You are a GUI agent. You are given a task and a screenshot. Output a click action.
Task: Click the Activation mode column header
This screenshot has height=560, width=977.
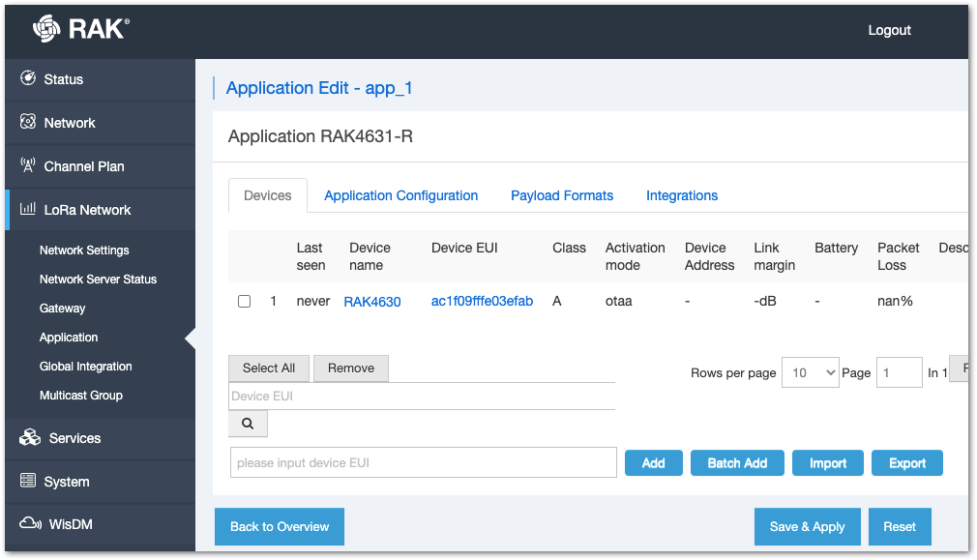point(635,256)
